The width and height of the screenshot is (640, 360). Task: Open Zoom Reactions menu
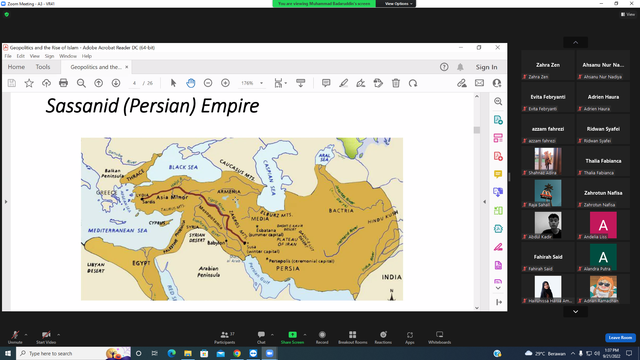(383, 338)
